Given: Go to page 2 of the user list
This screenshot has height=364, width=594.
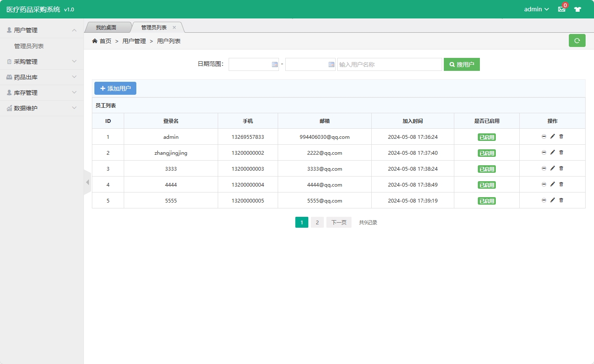Looking at the screenshot, I should [x=317, y=222].
